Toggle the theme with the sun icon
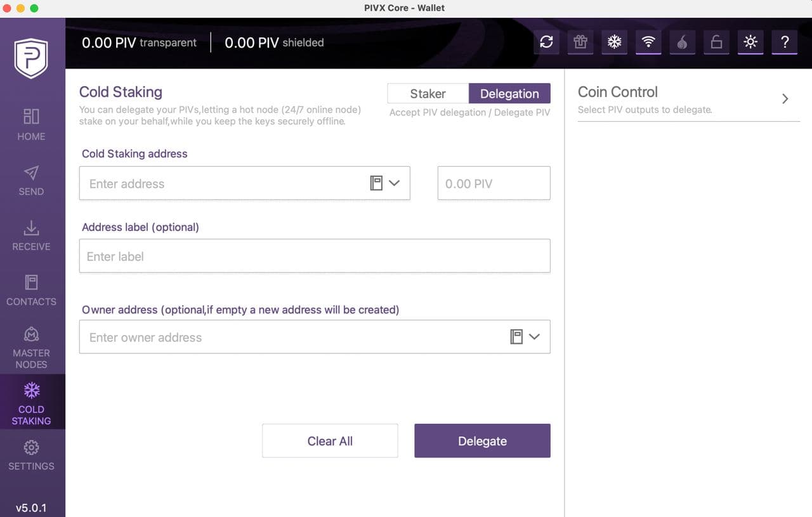The height and width of the screenshot is (517, 812). point(750,42)
